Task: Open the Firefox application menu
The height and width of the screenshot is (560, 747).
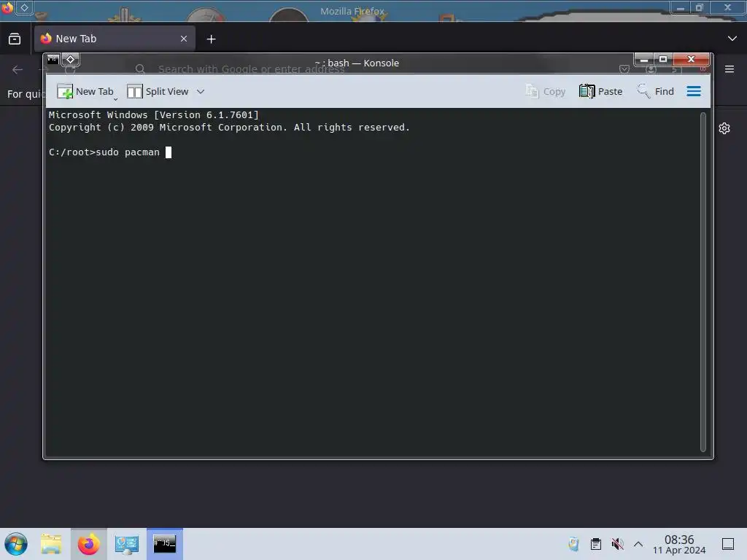Action: pyautogui.click(x=729, y=69)
